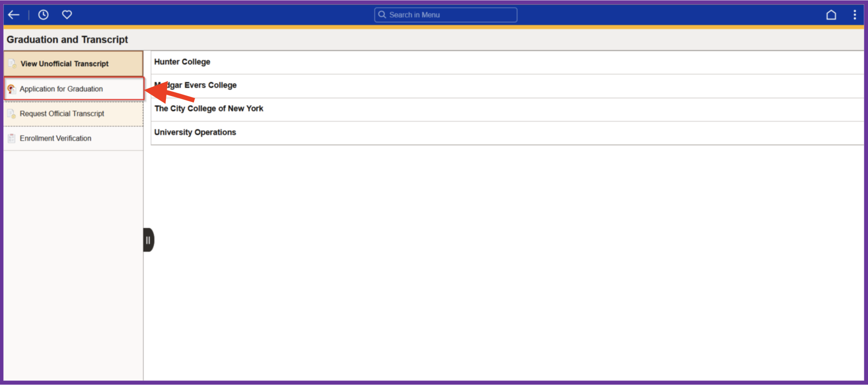Open recently visited clock icon
The height and width of the screenshot is (386, 868).
coord(43,15)
